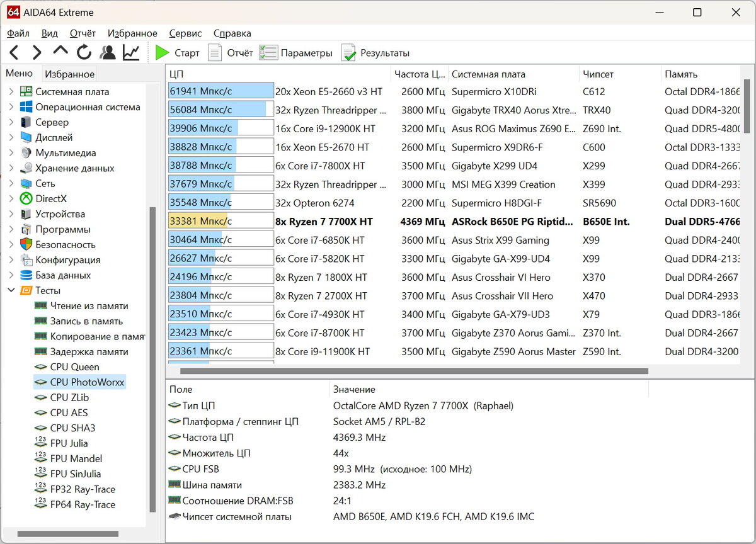Sort by the ЦП column header
Image resolution: width=756 pixels, height=544 pixels.
point(278,74)
